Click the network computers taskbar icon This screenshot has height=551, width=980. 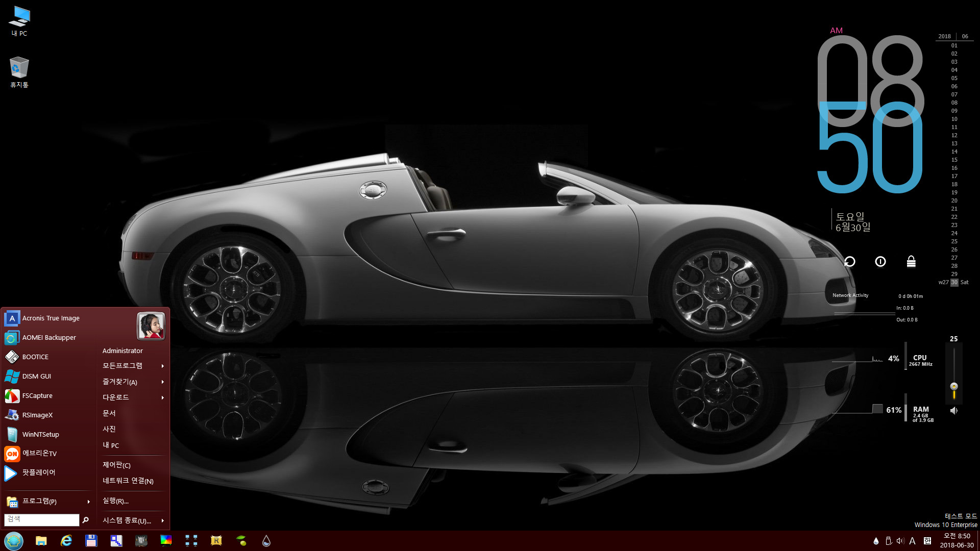point(191,541)
